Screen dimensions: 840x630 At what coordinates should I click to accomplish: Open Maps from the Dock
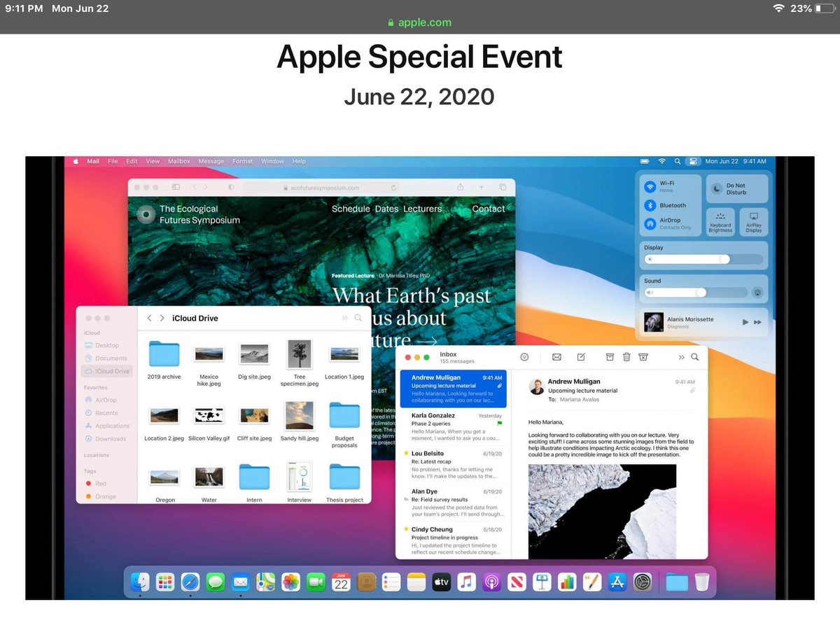click(x=265, y=582)
